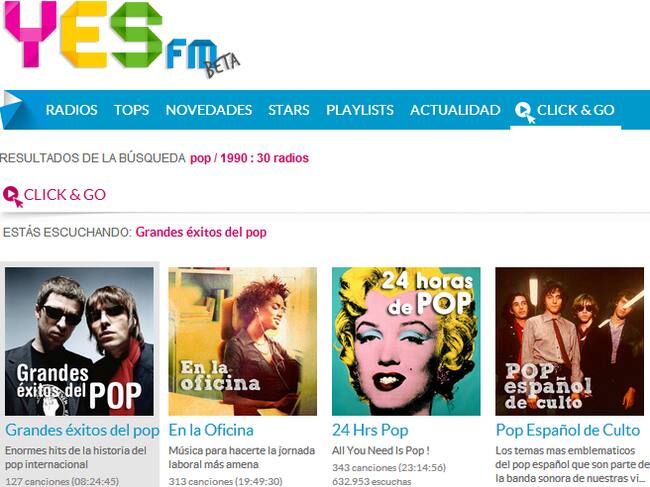Open the 24 Hrs Pop radio title
This screenshot has height=487, width=650.
(x=370, y=430)
